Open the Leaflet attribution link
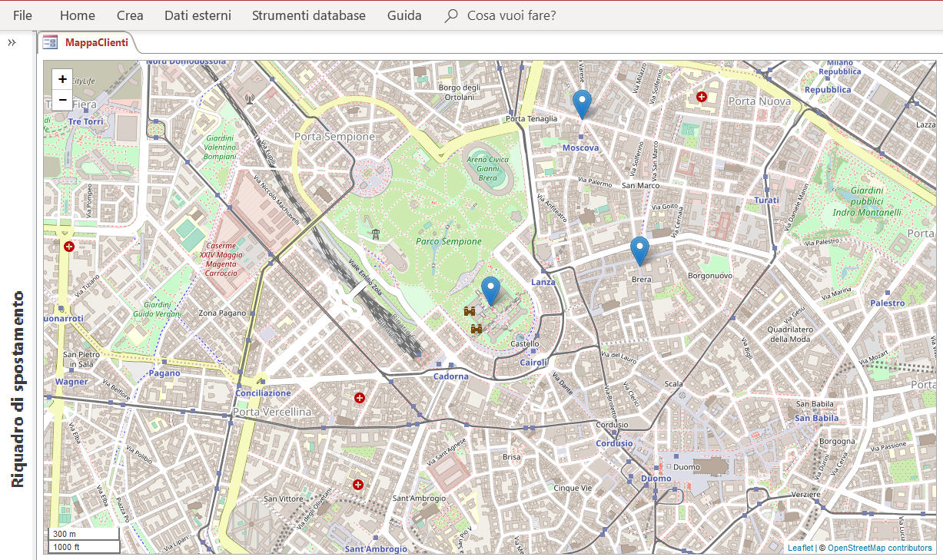This screenshot has width=943, height=560. (800, 548)
